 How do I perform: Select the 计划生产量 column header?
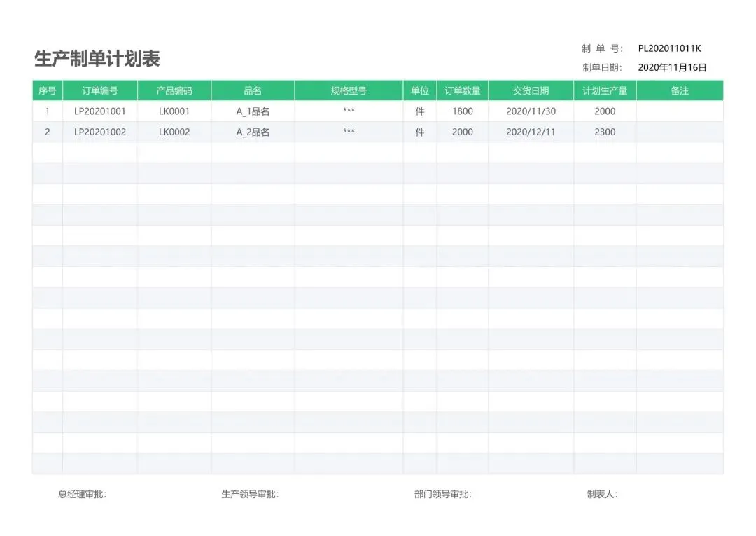pos(605,90)
